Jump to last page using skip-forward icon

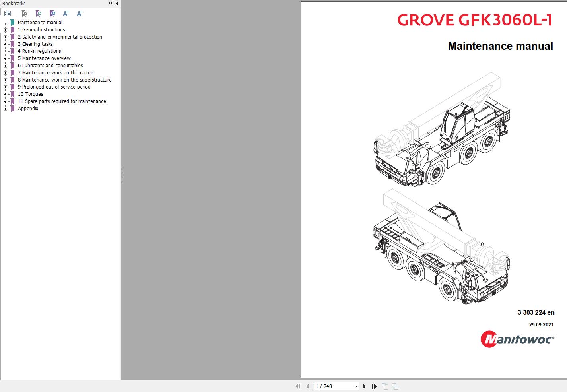[374, 386]
